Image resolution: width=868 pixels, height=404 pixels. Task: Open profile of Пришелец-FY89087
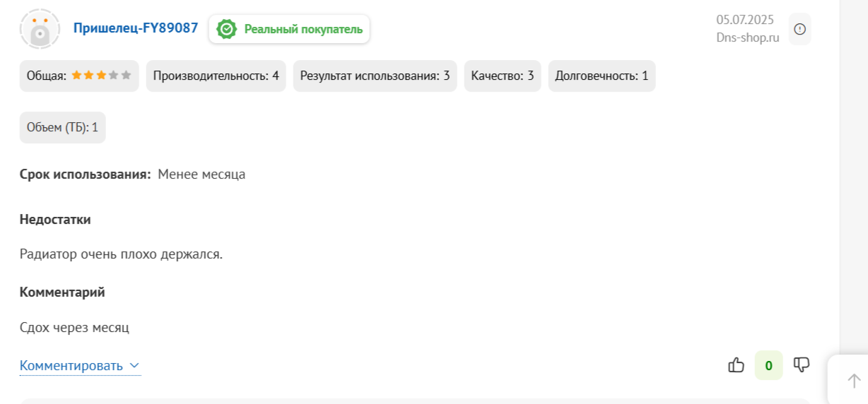pos(136,29)
